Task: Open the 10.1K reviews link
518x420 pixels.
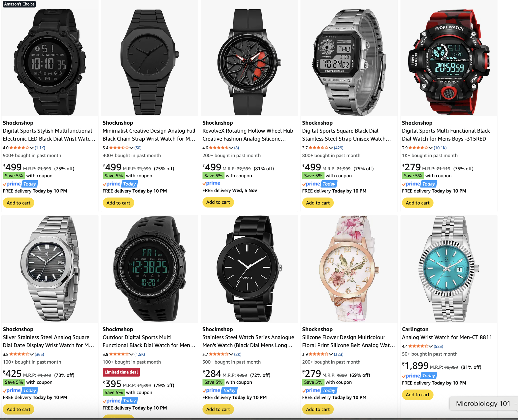Action: pos(440,148)
